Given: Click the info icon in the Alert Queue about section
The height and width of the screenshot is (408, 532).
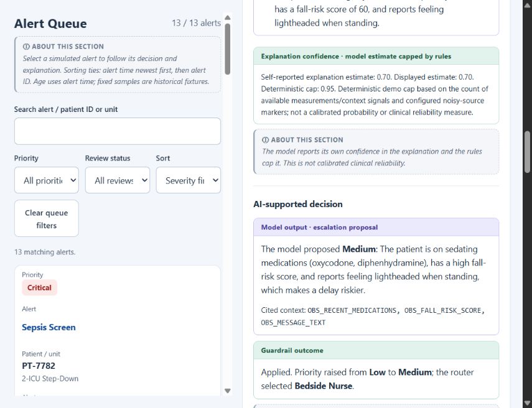Looking at the screenshot, I should 27,47.
